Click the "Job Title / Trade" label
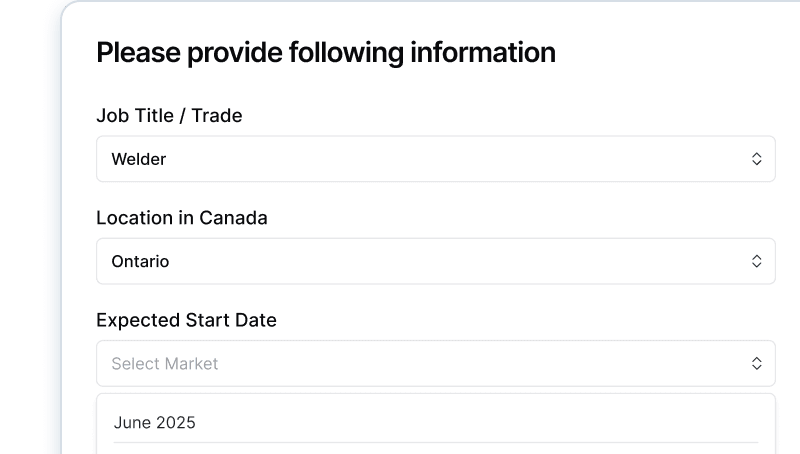The image size is (800, 454). point(169,115)
